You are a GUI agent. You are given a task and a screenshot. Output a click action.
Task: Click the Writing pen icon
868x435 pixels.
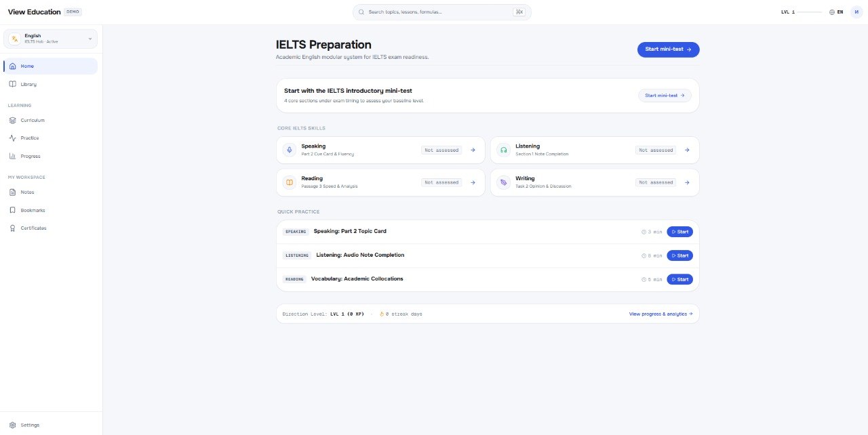[x=503, y=182]
